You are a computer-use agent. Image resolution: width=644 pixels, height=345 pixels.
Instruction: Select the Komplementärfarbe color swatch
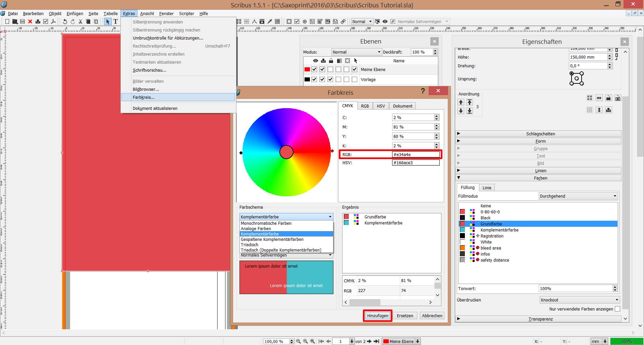pyautogui.click(x=463, y=230)
